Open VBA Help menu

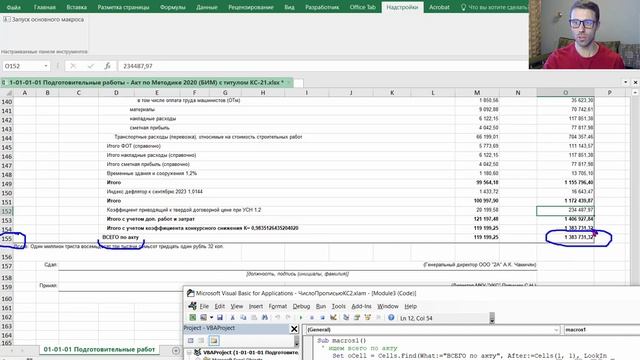410,306
